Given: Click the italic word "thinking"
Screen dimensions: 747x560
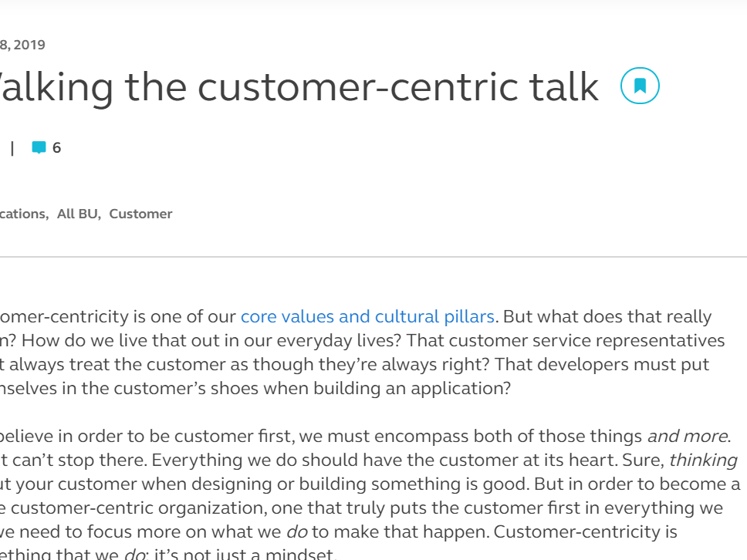Looking at the screenshot, I should [703, 460].
